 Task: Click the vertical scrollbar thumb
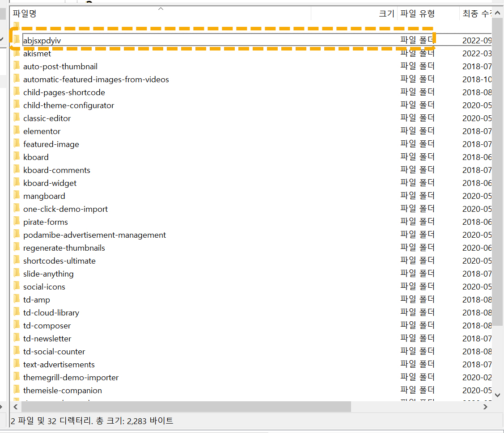point(497,172)
